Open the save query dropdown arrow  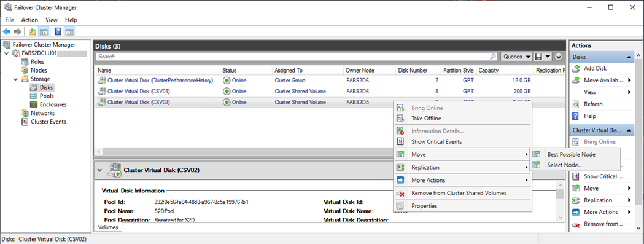(548, 57)
